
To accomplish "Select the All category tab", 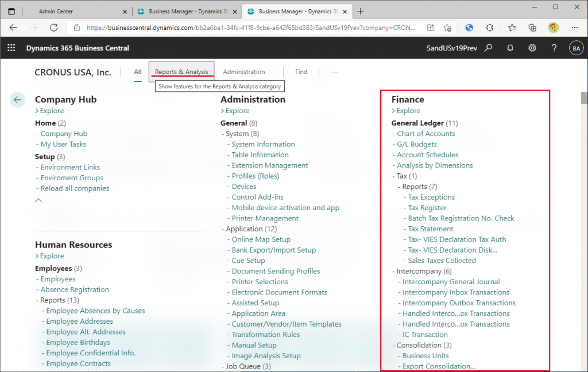I will point(138,72).
